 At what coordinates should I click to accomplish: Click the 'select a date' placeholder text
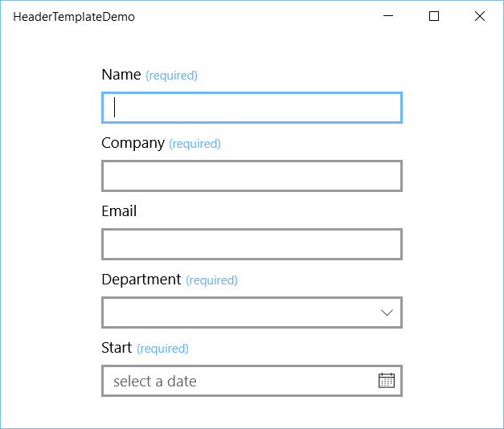coord(155,382)
